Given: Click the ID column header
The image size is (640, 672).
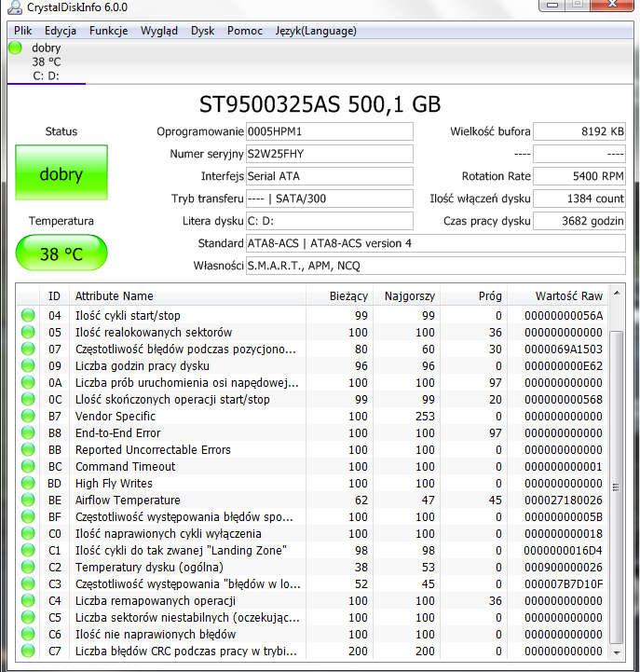Looking at the screenshot, I should point(54,295).
